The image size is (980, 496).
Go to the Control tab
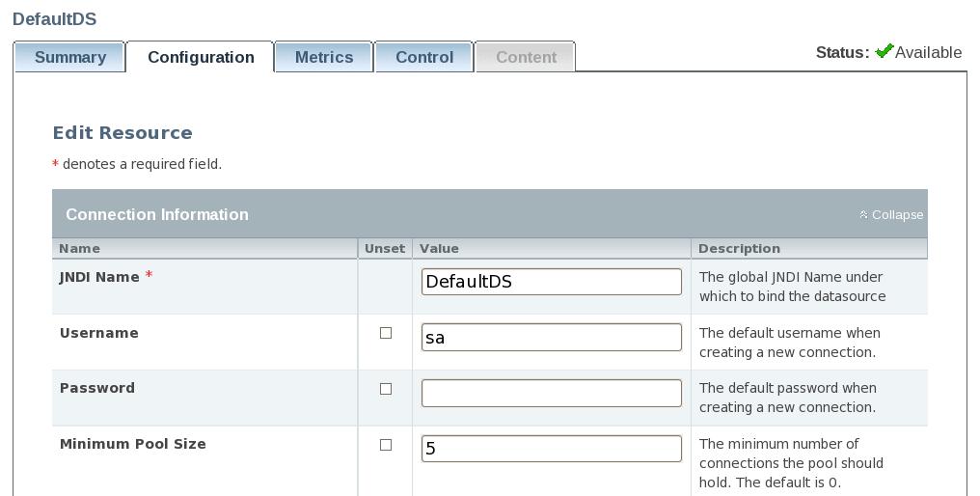coord(424,57)
